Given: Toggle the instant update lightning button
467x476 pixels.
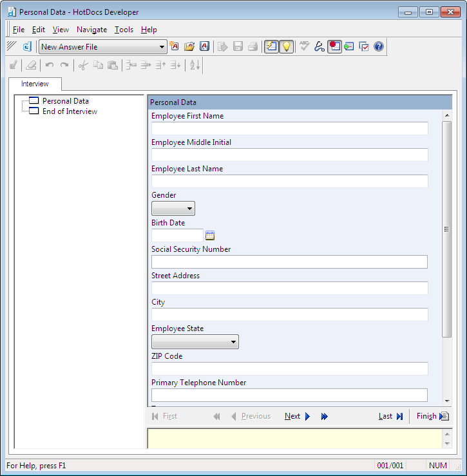Looking at the screenshot, I should [271, 46].
